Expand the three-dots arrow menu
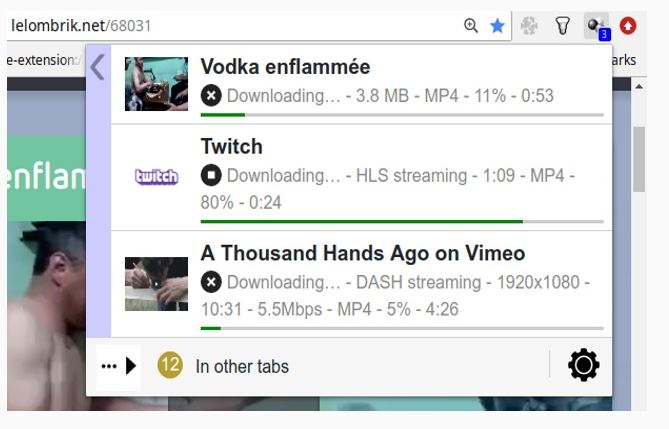 pos(118,366)
